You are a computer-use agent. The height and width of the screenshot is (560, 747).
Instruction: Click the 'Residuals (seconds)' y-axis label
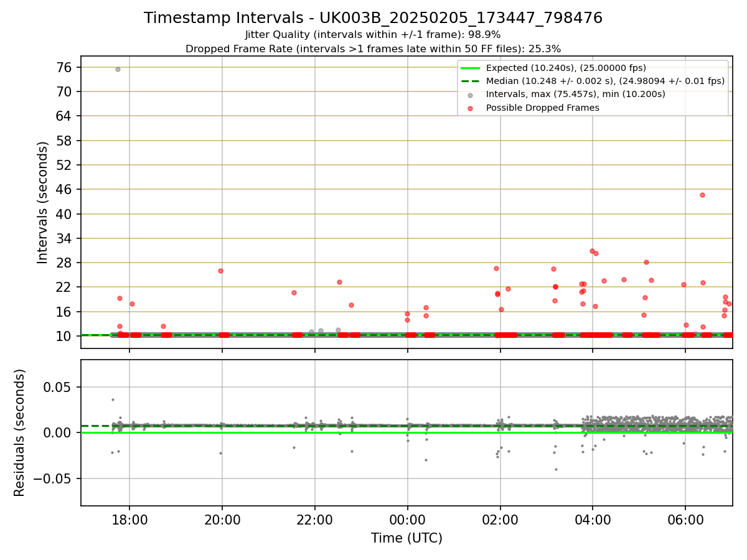coord(20,432)
